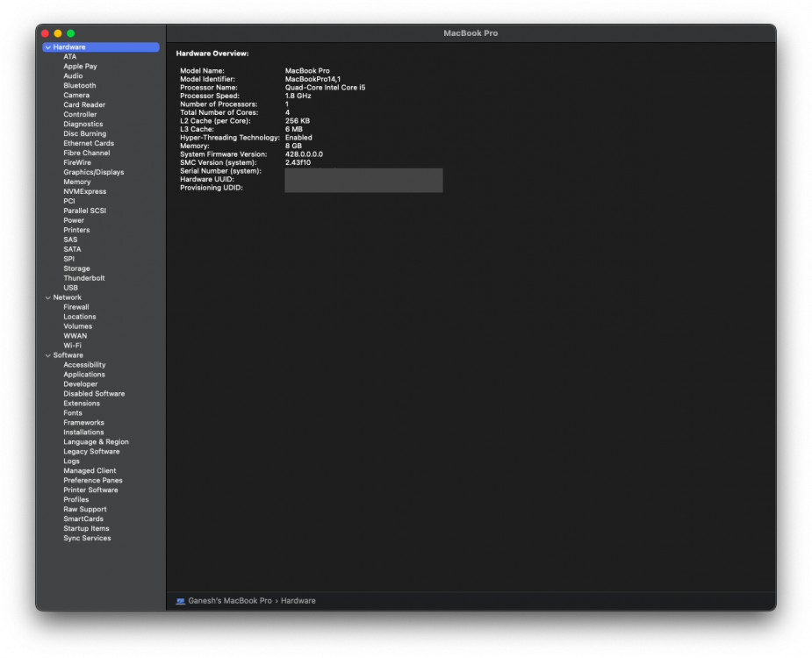This screenshot has height=658, width=812.
Task: Open the ATA section
Action: 70,57
